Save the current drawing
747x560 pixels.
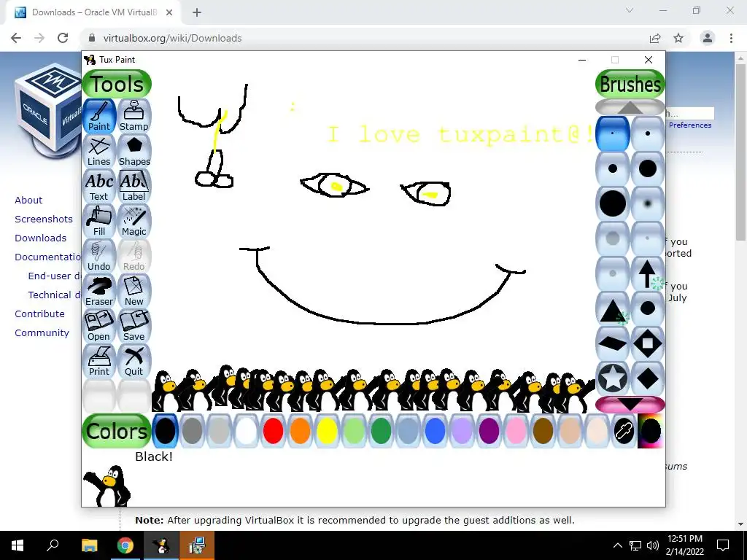(134, 326)
